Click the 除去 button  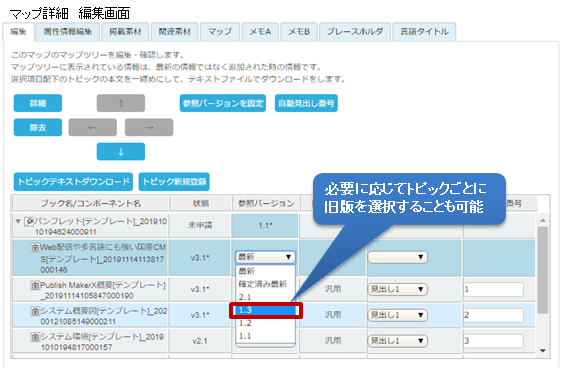[x=38, y=127]
